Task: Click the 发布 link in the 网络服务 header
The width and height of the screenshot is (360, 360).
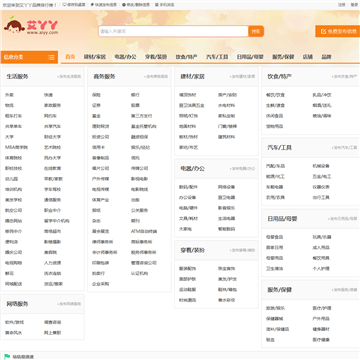Action: [x=69, y=304]
